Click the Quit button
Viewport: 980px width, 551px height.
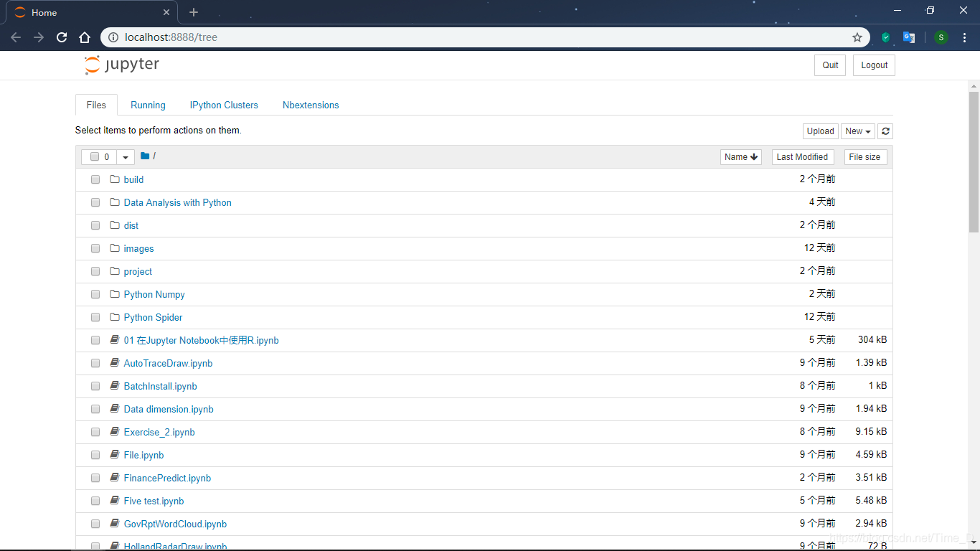coord(830,65)
